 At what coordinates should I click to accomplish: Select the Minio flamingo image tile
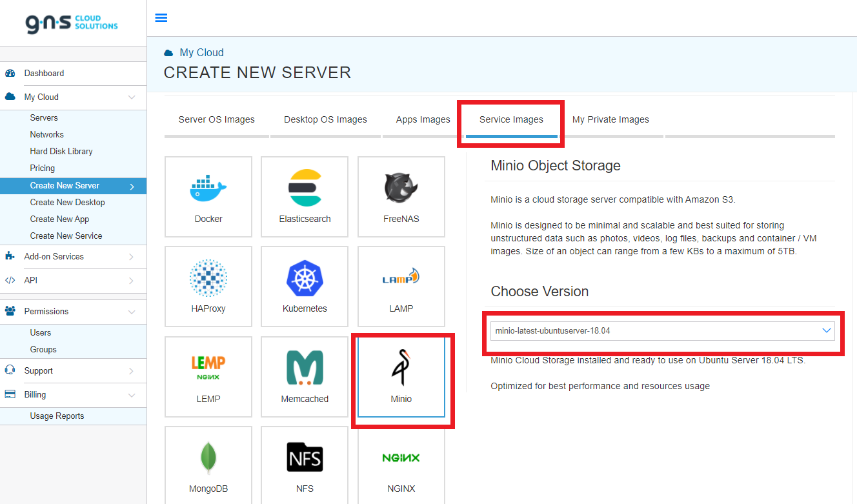click(x=401, y=377)
